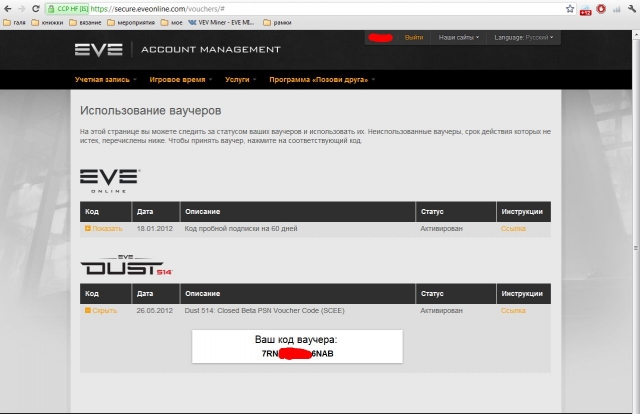Click the Ваш код ваучера label
The width and height of the screenshot is (640, 414).
(296, 339)
